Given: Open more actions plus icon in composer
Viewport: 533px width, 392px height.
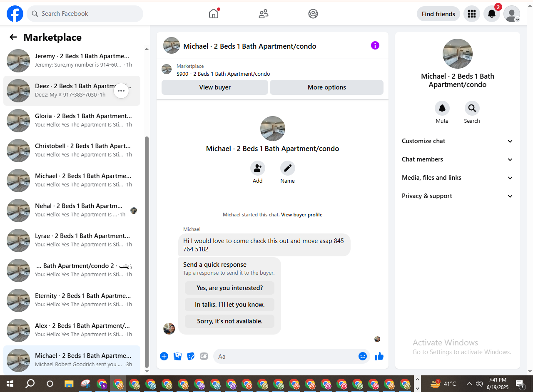Looking at the screenshot, I should [164, 356].
